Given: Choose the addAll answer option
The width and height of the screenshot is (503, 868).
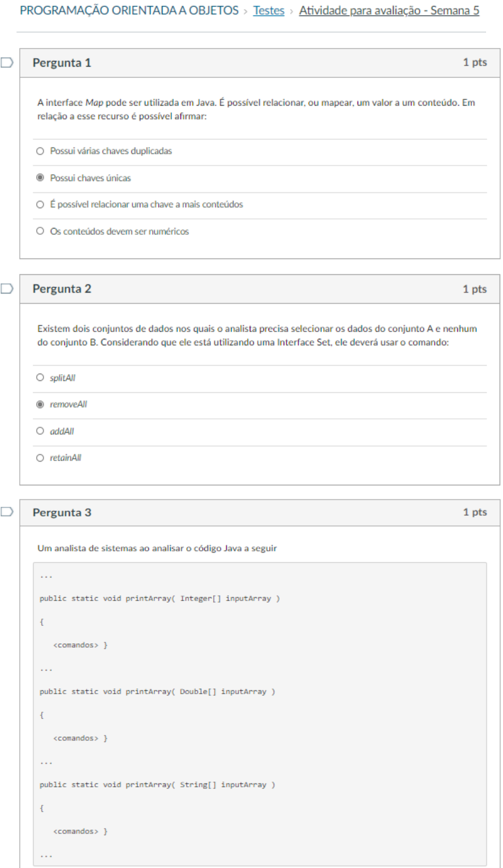Looking at the screenshot, I should coord(39,431).
